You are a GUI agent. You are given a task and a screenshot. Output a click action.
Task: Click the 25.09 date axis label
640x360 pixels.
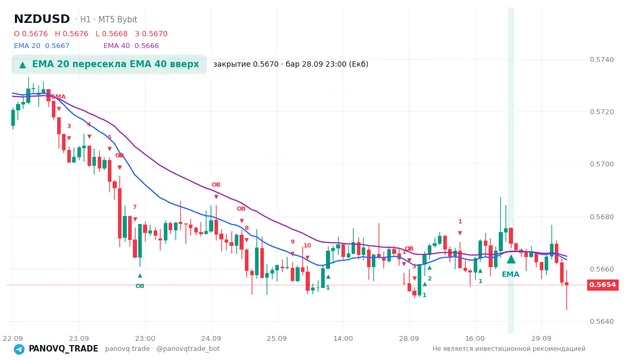click(x=276, y=338)
